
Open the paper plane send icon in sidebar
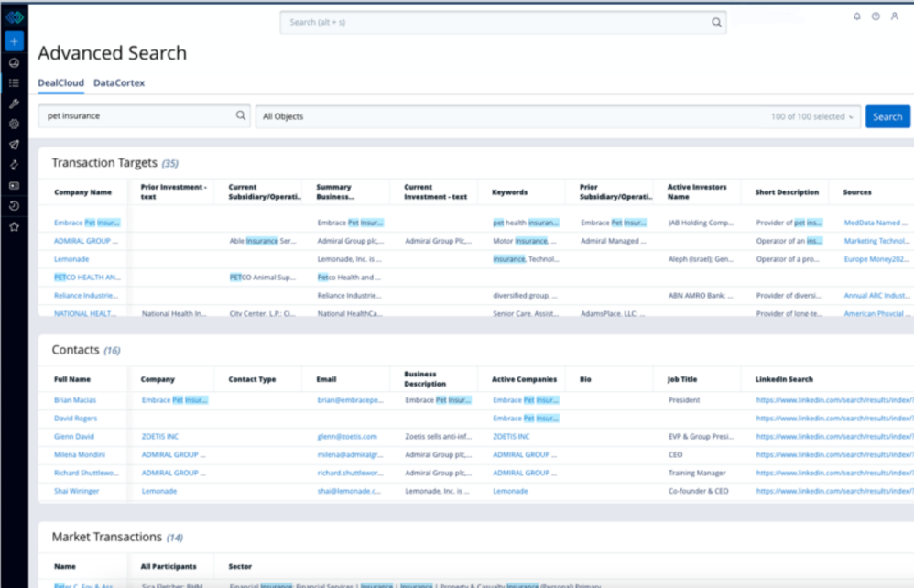tap(14, 145)
